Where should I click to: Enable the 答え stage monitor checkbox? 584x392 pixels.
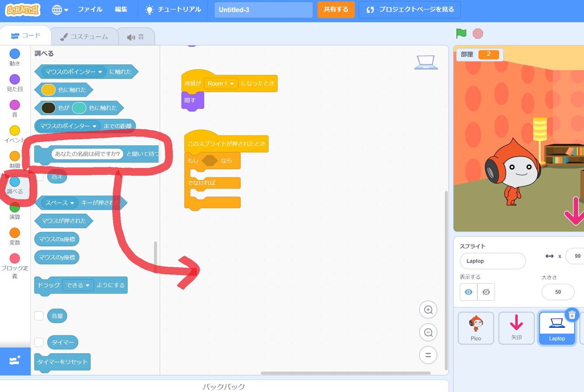click(x=39, y=176)
